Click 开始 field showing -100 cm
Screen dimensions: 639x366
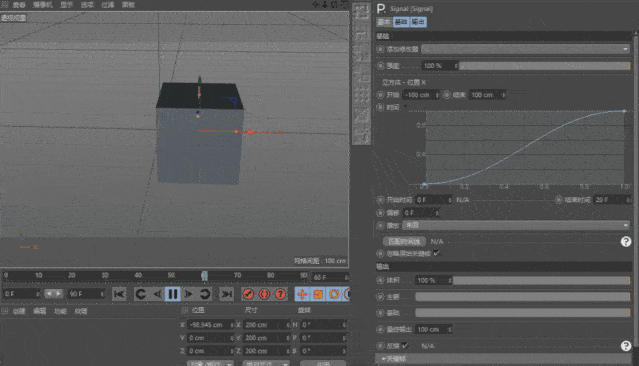pos(421,95)
